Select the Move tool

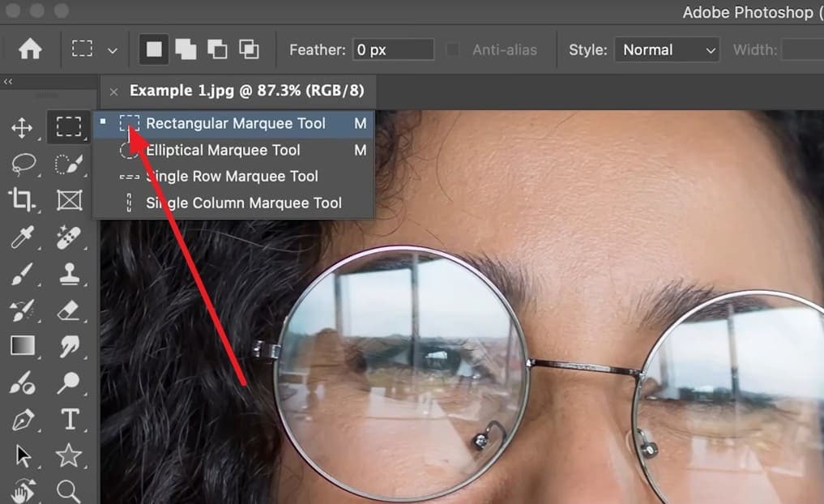(x=22, y=127)
